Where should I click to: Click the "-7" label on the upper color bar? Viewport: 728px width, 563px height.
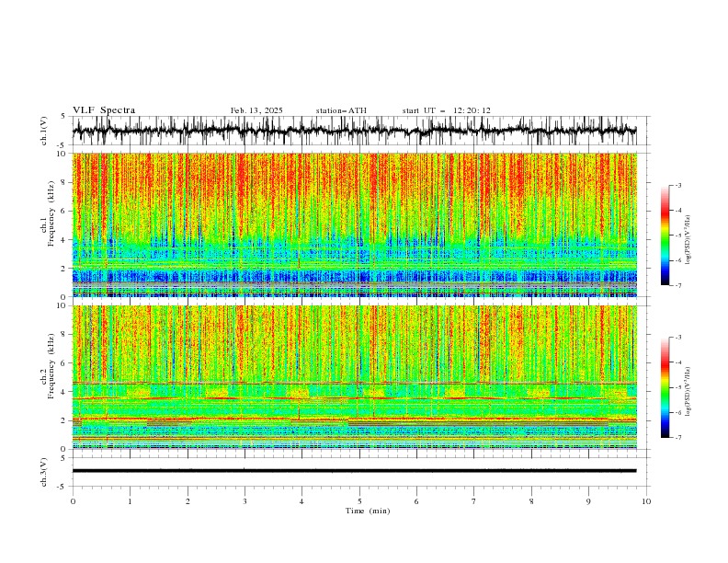(x=678, y=285)
